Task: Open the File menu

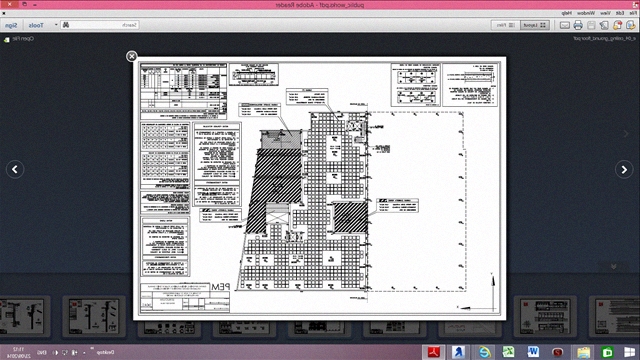Action: (x=633, y=13)
